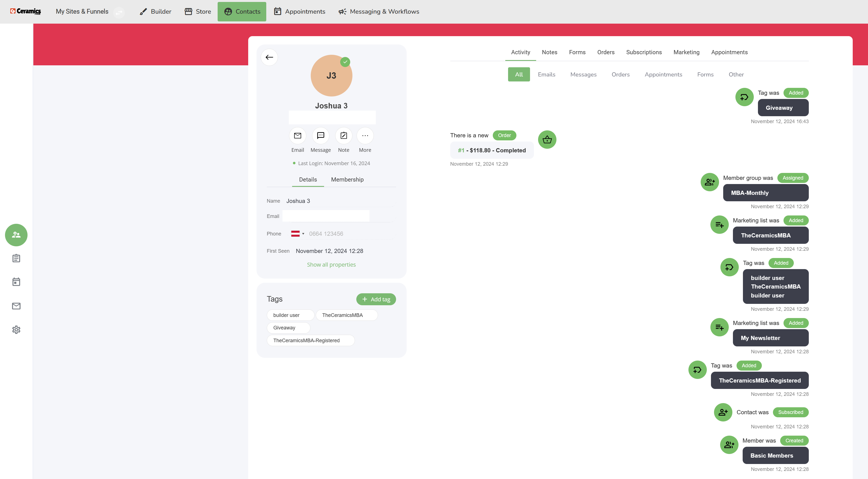The image size is (868, 479).
Task: Switch to the Marketing tab
Action: (x=687, y=52)
